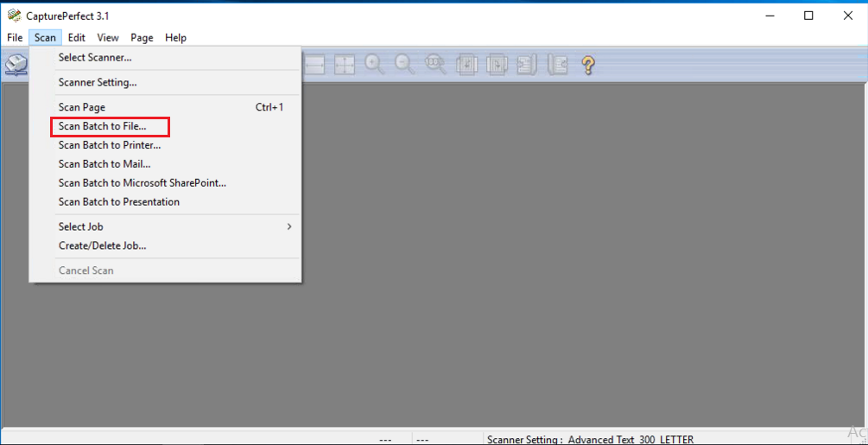This screenshot has height=445, width=868.
Task: Expand the Select Job submenu arrow
Action: pyautogui.click(x=289, y=227)
